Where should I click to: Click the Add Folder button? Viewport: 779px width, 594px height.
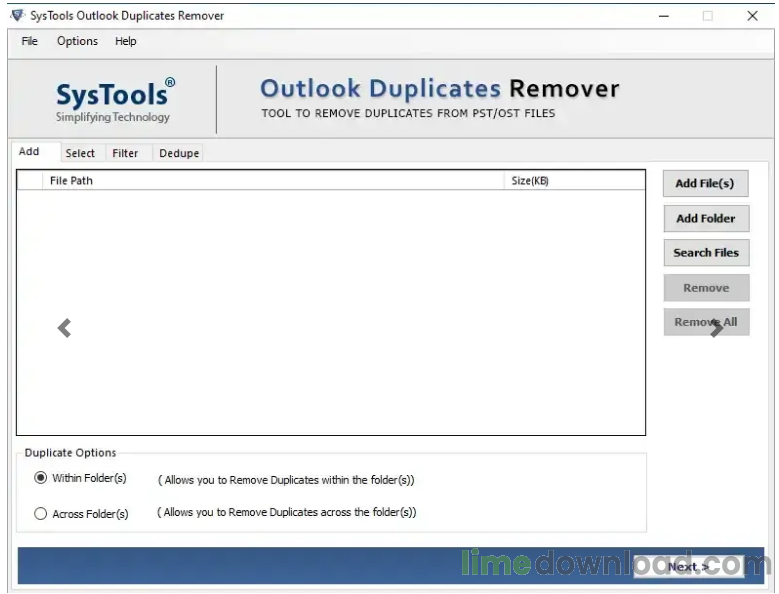705,218
